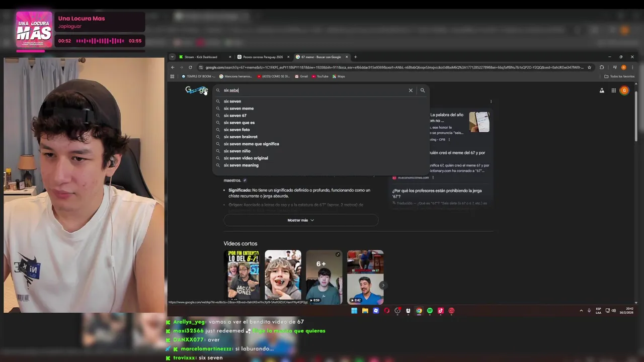Close the Stream - Kick Dashboard tab
Image resolution: width=644 pixels, height=362 pixels.
click(x=230, y=57)
